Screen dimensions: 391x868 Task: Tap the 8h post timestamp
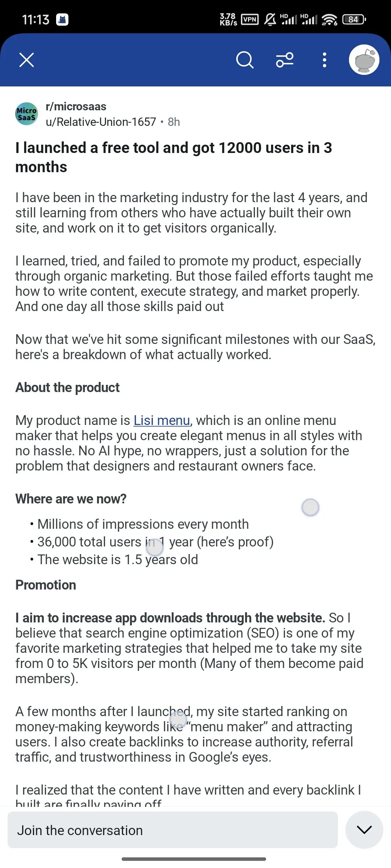coord(174,122)
